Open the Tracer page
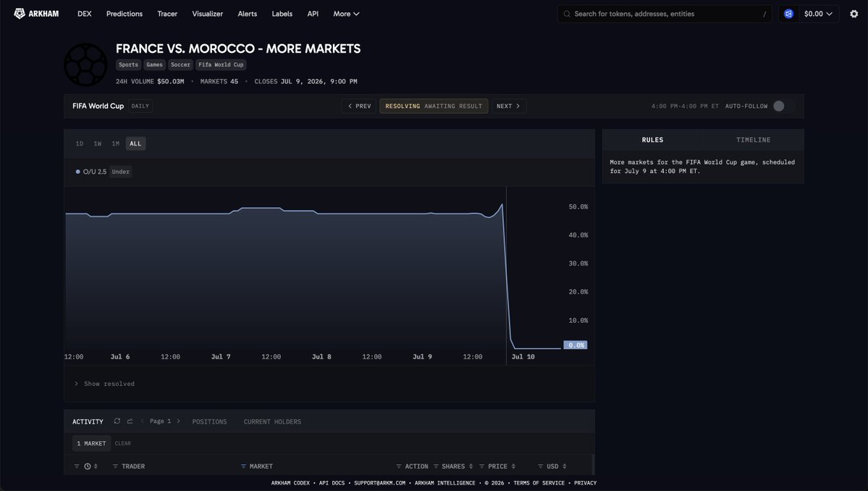 click(167, 14)
